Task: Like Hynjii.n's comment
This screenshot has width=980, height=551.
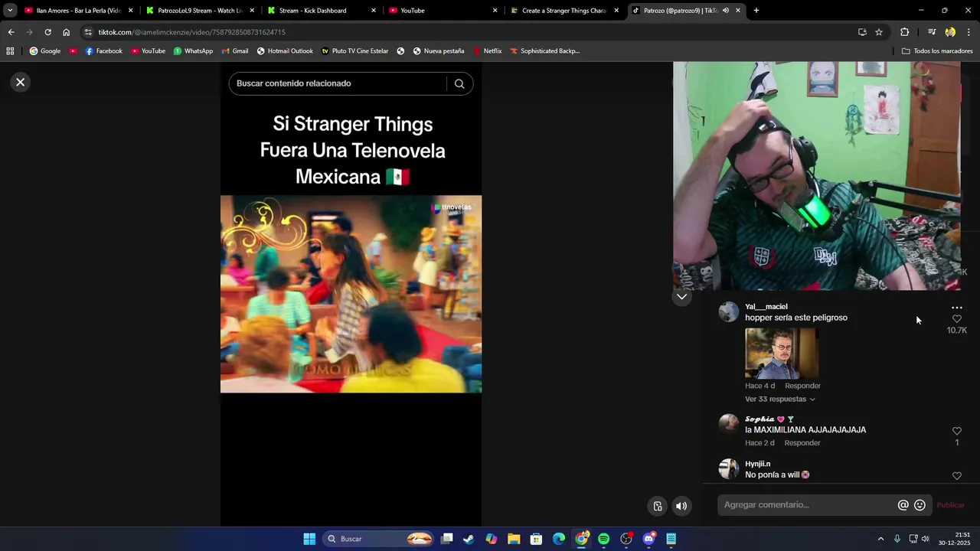Action: click(957, 476)
